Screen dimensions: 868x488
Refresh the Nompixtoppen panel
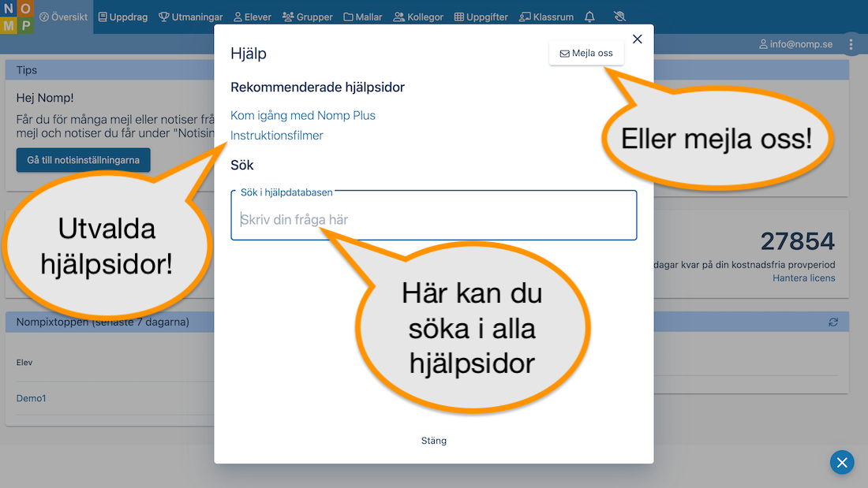[x=833, y=322]
